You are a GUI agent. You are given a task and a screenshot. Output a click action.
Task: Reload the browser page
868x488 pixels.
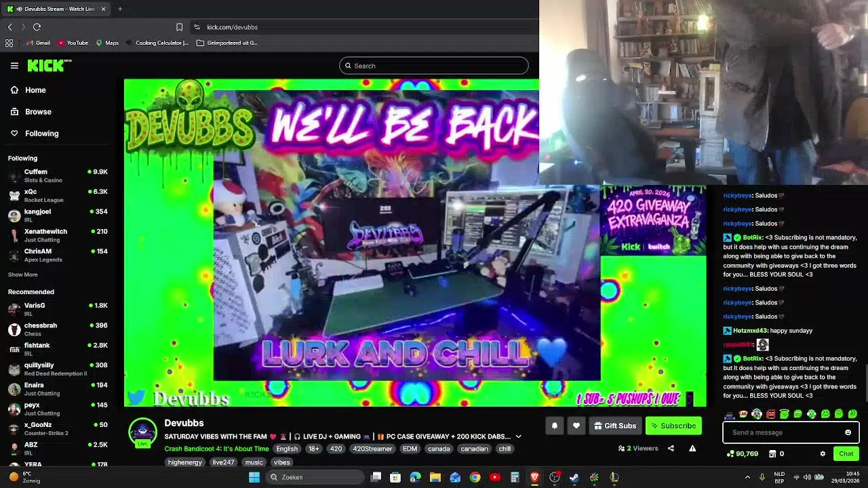pyautogui.click(x=37, y=27)
